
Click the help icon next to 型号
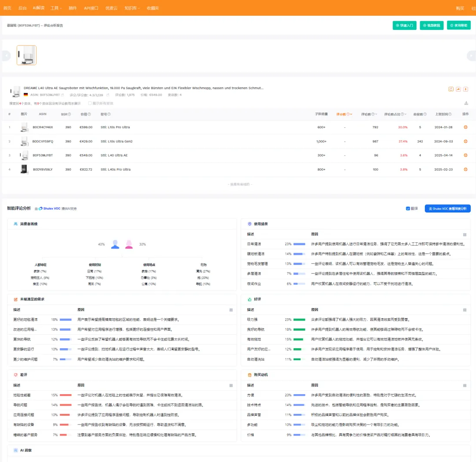pos(109,114)
